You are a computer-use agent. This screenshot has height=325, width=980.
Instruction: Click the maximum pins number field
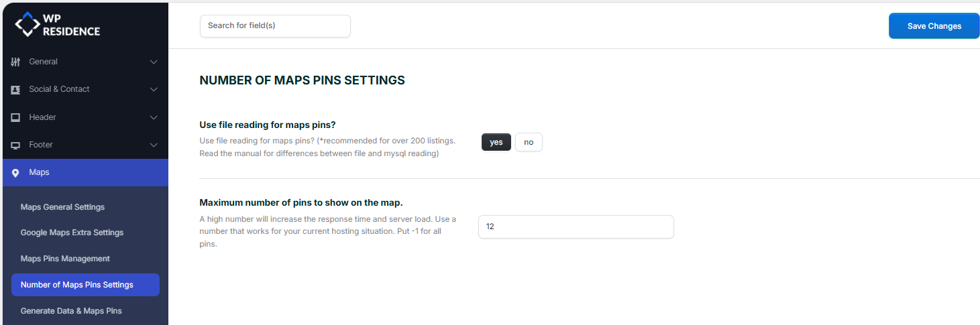coord(576,226)
